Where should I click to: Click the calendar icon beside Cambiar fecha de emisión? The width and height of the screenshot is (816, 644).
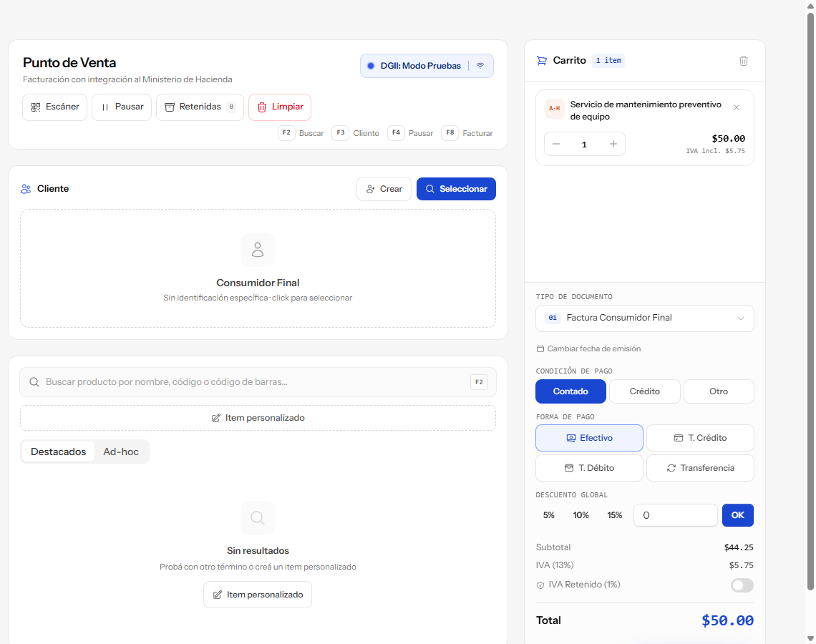540,349
